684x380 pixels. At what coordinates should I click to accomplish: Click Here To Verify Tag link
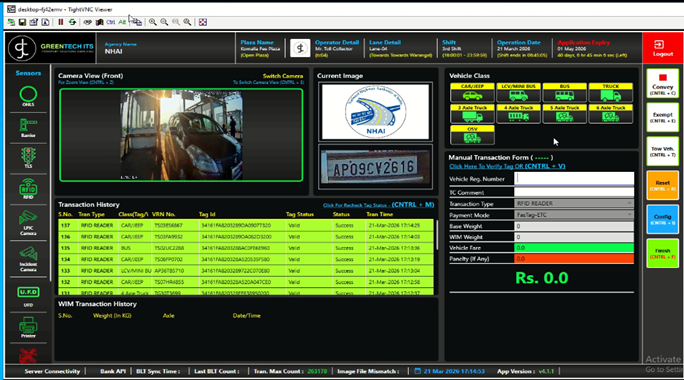point(507,166)
